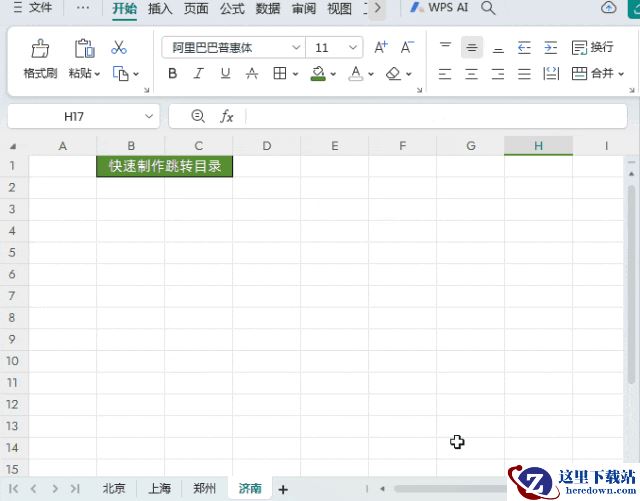Expand the merge cells dropdown arrow
This screenshot has height=501, width=640.
click(621, 74)
